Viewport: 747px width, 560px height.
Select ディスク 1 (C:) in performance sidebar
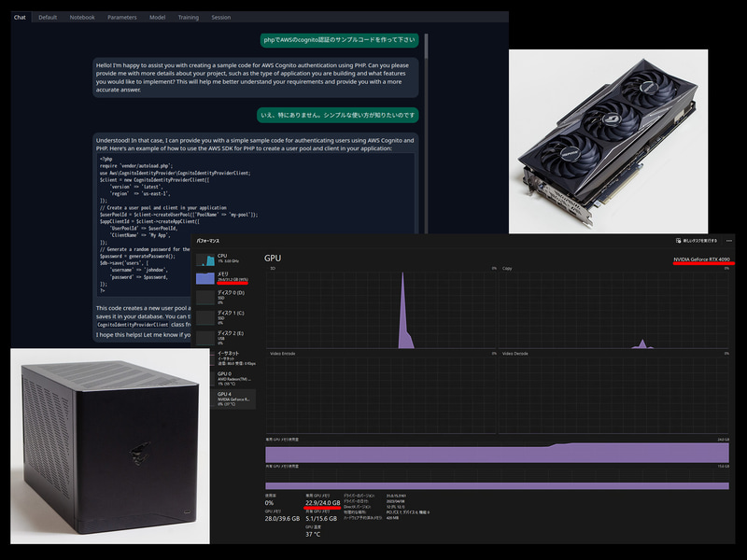(x=225, y=317)
